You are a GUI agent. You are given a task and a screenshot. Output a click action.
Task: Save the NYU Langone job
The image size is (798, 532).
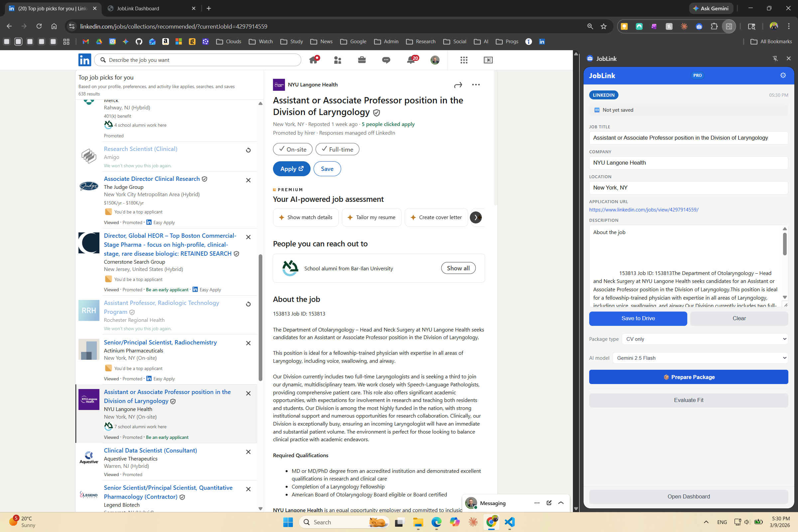327,169
